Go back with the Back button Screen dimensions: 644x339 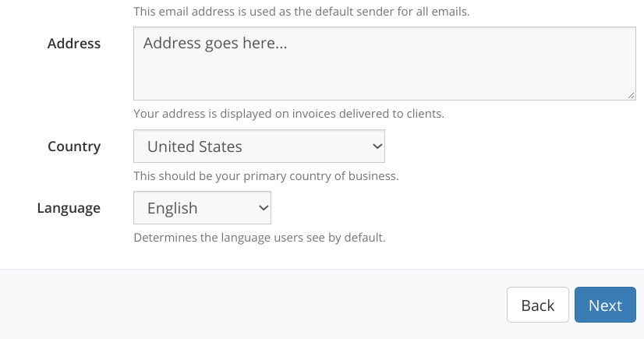(x=537, y=305)
